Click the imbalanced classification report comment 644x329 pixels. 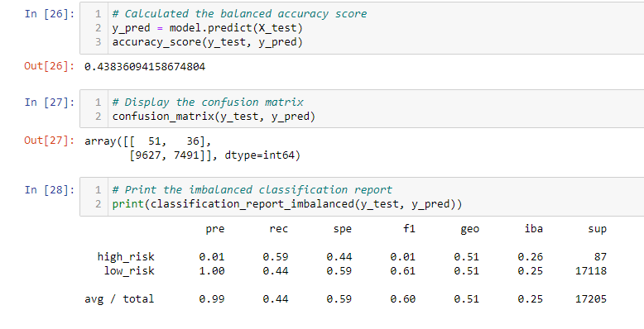[x=252, y=190]
